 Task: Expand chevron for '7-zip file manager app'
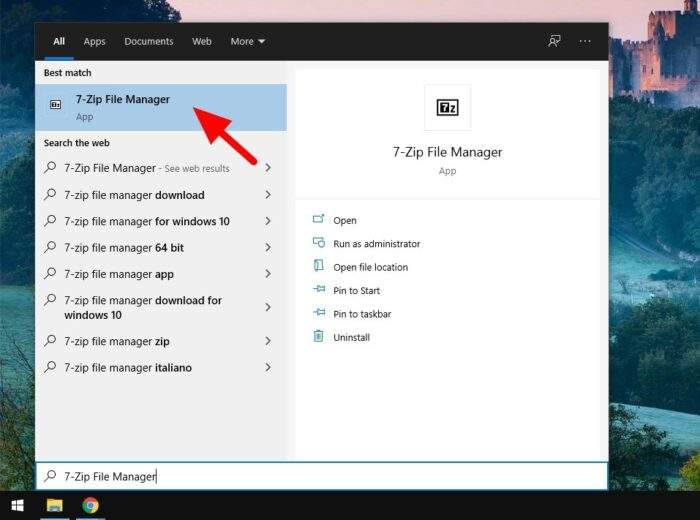point(268,274)
